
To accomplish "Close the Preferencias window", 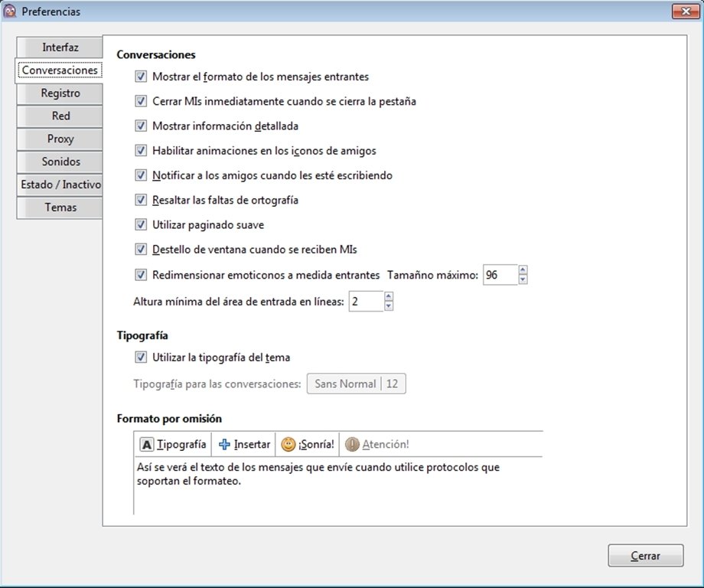I will [686, 11].
